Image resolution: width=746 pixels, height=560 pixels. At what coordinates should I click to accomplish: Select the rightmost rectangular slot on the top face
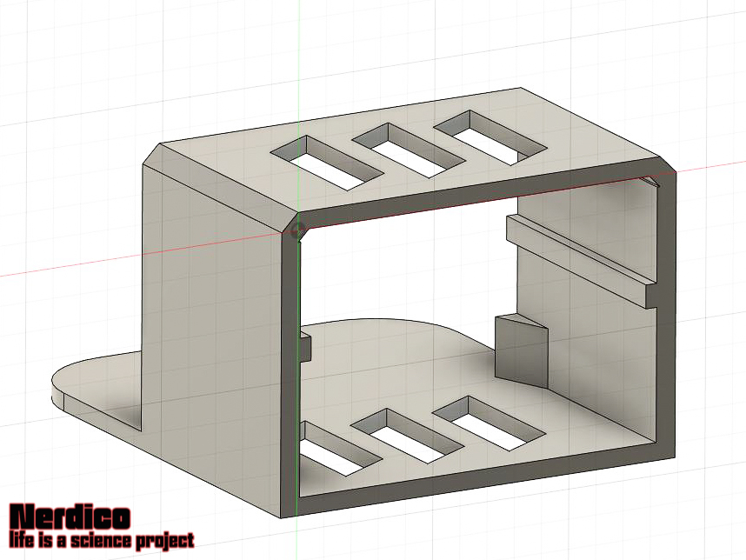pyautogui.click(x=490, y=138)
